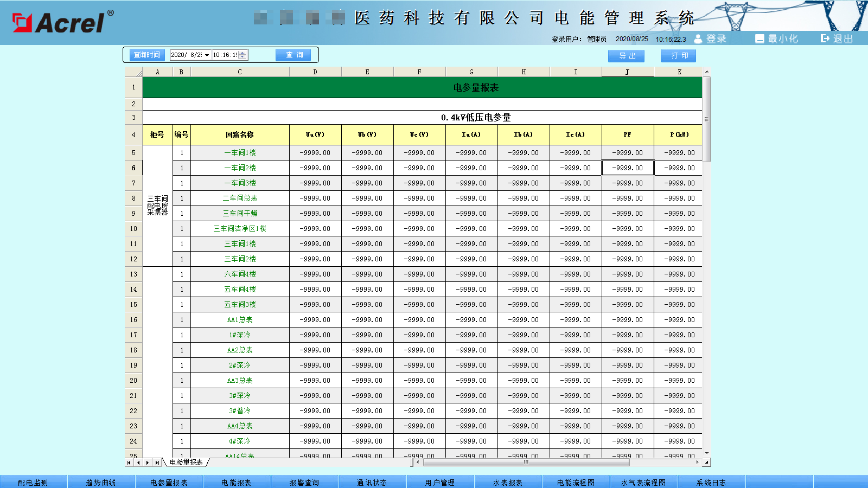Switch to 趋势曲线 trend curve tab

pyautogui.click(x=101, y=482)
